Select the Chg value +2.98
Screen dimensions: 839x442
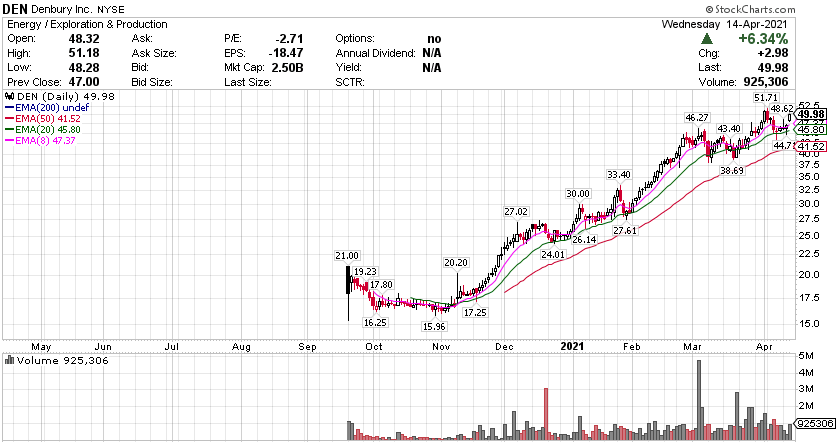[x=773, y=53]
